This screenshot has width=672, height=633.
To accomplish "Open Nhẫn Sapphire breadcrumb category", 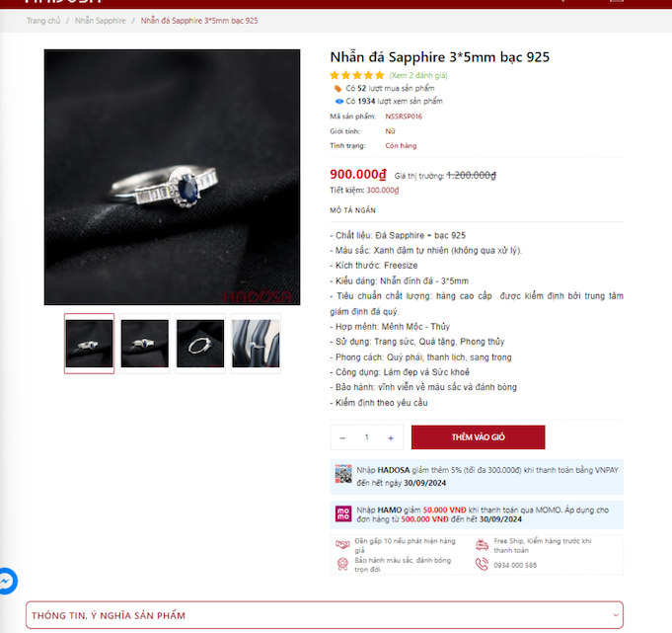I will (x=101, y=21).
